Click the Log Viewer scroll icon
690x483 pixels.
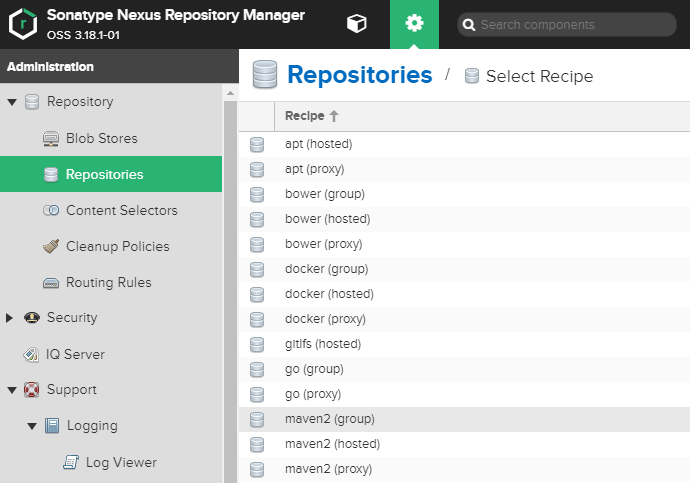(71, 462)
